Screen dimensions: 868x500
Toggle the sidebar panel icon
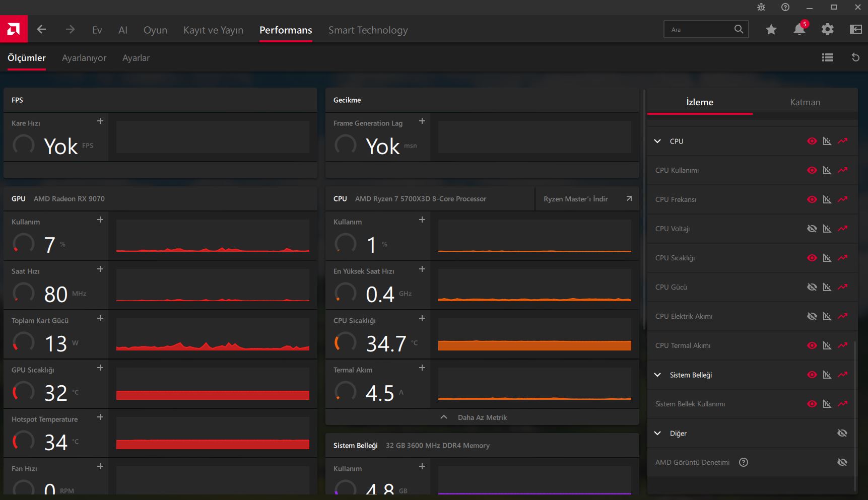pyautogui.click(x=856, y=30)
